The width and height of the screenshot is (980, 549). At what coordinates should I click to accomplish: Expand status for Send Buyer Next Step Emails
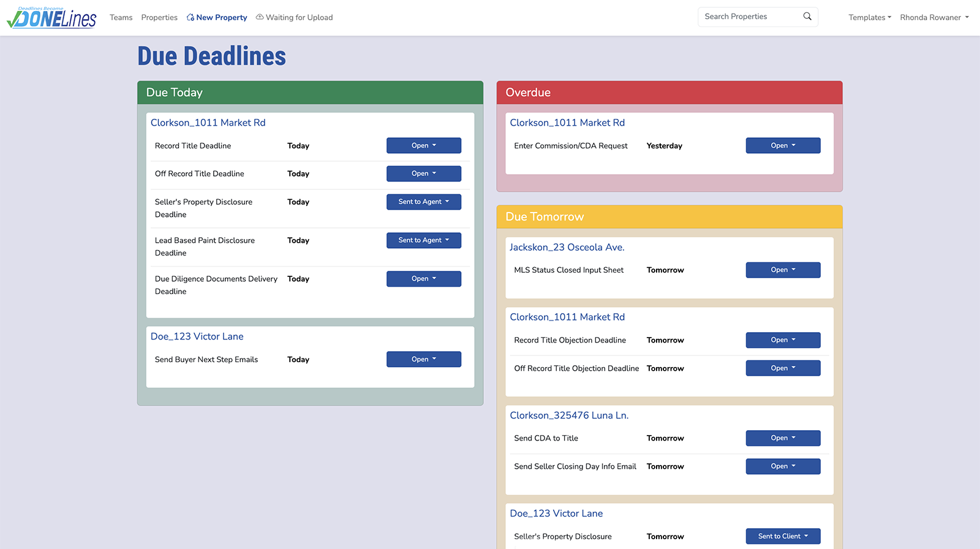424,359
